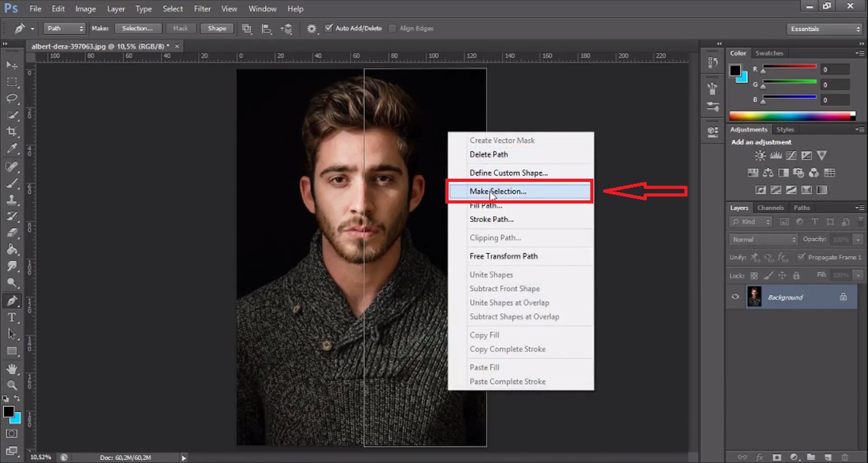Hide the Background layer using eye icon
868x463 pixels.
click(x=736, y=297)
